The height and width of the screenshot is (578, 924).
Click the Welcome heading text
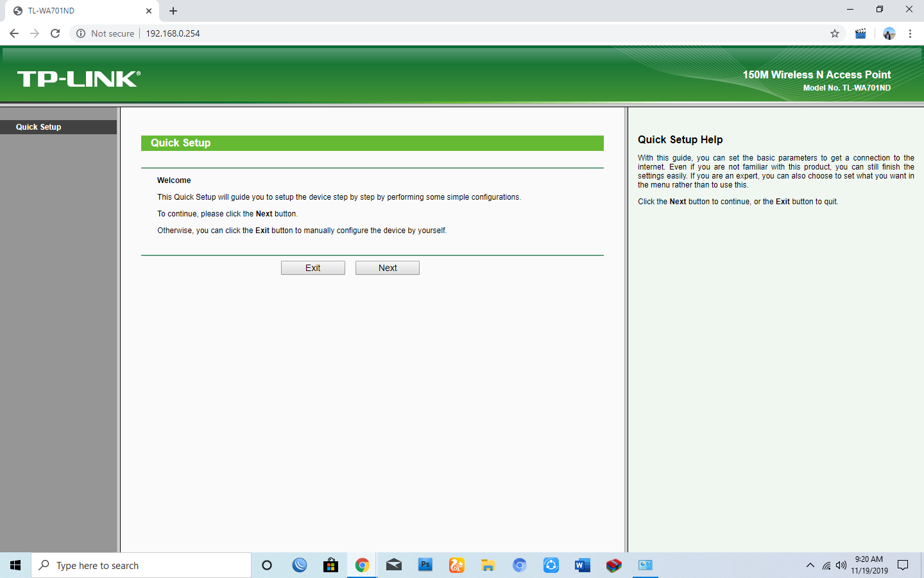click(x=174, y=180)
